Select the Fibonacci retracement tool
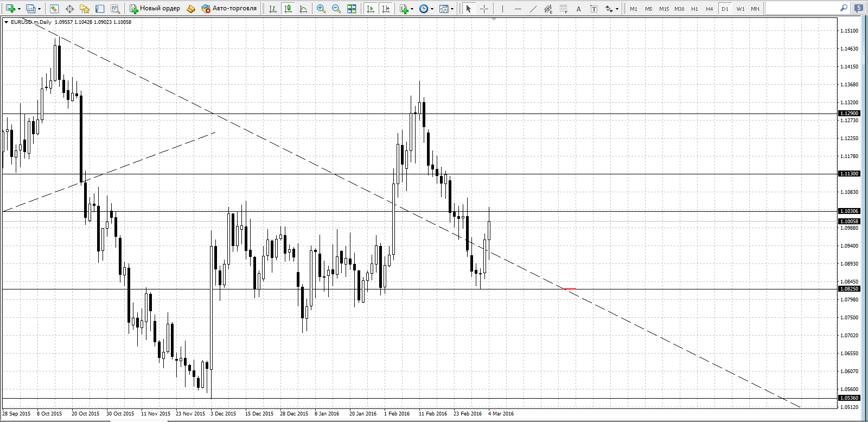Image resolution: width=868 pixels, height=422 pixels. point(563,9)
